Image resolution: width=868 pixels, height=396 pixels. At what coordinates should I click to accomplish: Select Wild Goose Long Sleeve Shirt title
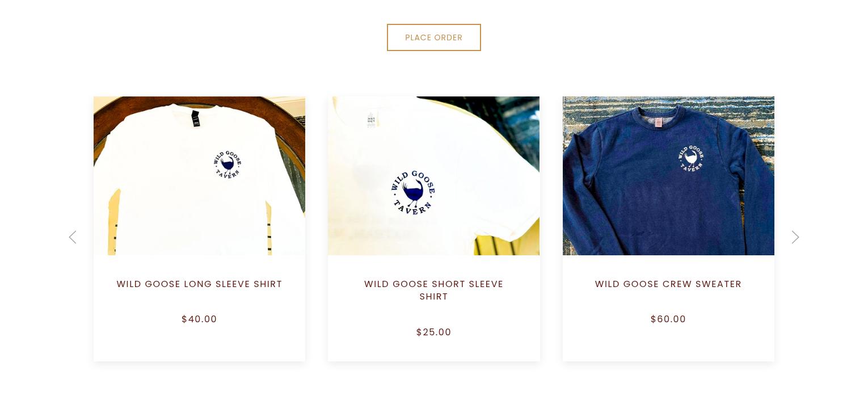coord(199,284)
